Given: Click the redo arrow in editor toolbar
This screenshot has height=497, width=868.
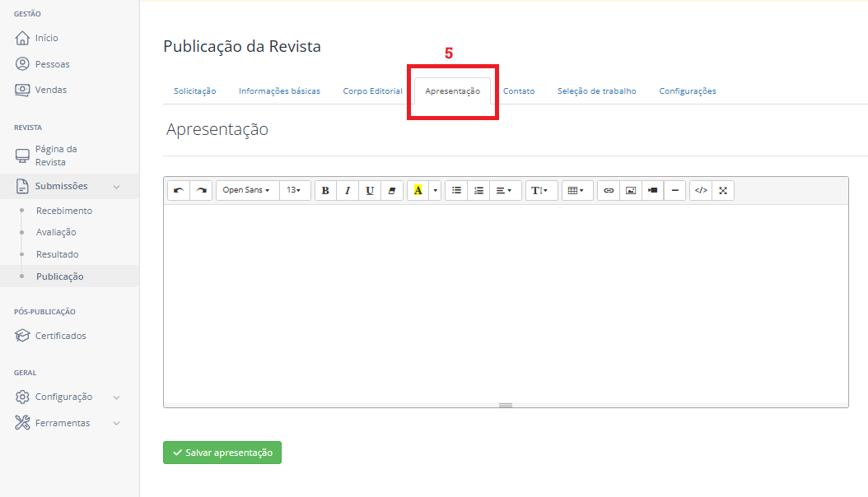Looking at the screenshot, I should (202, 190).
